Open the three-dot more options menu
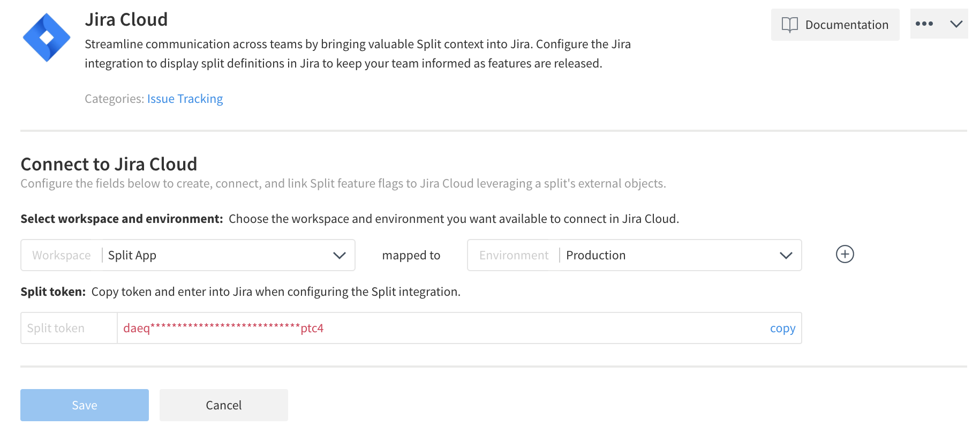 (x=924, y=24)
